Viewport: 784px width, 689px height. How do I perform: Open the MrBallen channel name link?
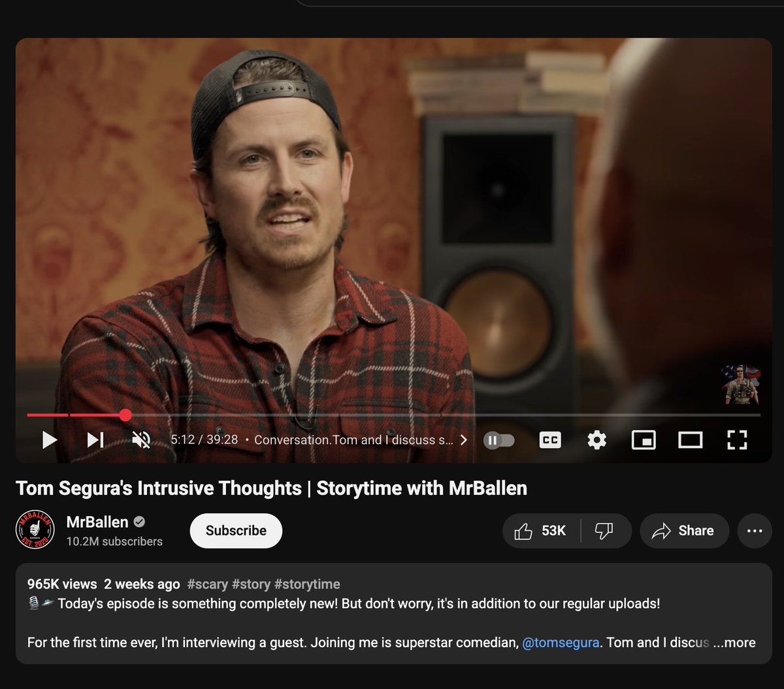tap(97, 522)
